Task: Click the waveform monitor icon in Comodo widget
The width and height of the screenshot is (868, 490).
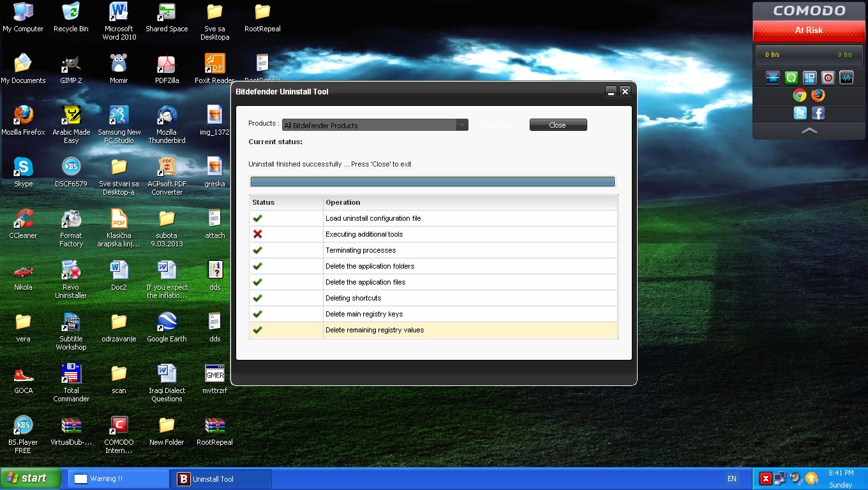Action: click(846, 78)
